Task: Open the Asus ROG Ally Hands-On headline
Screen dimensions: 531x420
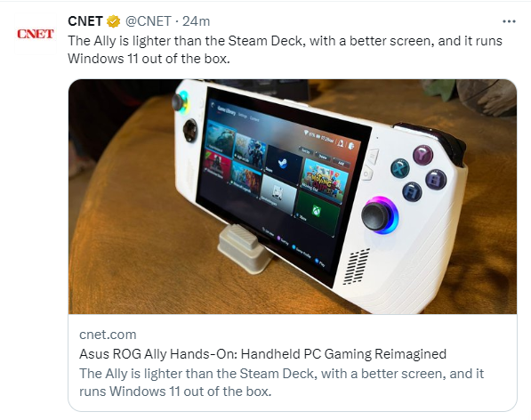Action: coord(262,354)
